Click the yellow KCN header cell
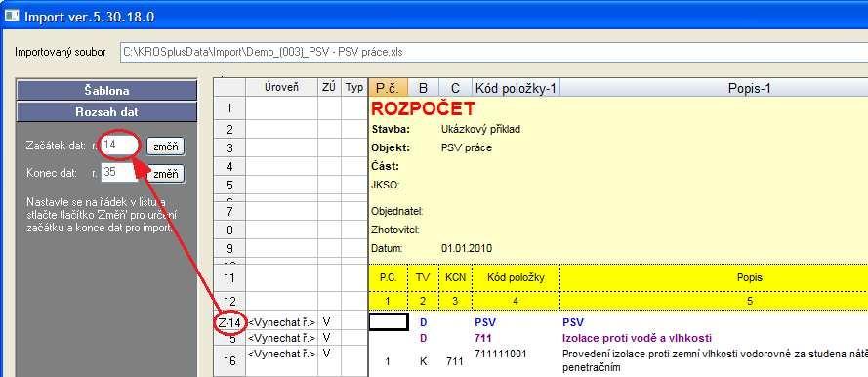868x377 pixels. click(x=455, y=277)
